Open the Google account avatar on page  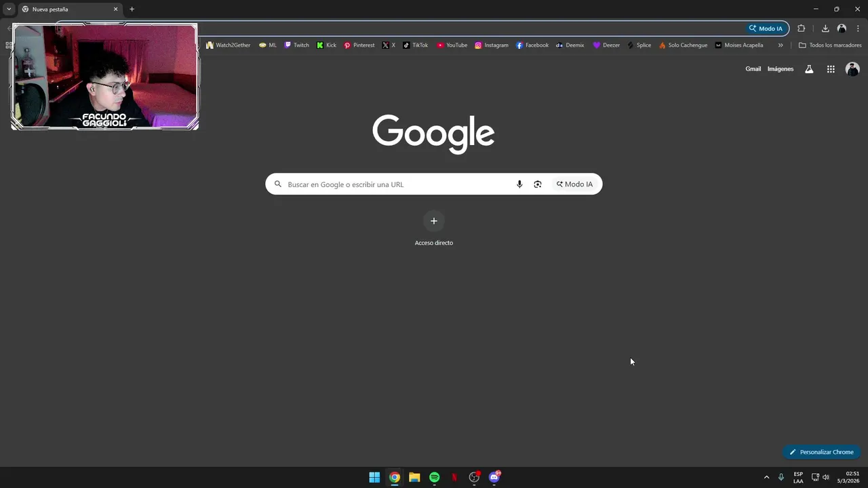(x=852, y=69)
